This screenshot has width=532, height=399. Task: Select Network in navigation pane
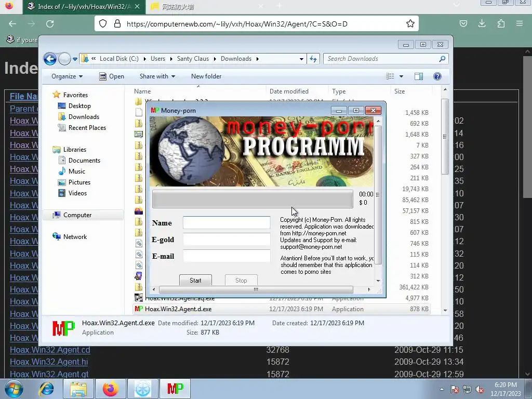tap(70, 237)
